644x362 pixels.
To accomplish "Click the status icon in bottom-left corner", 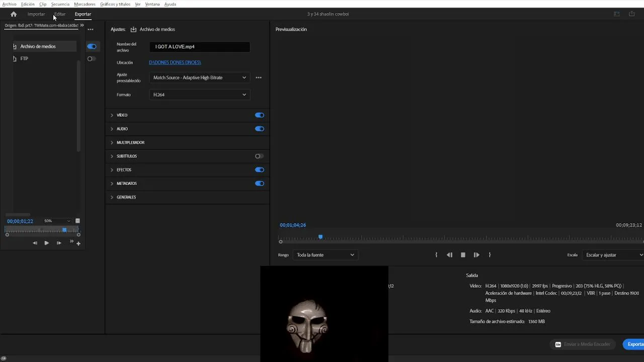I will (4, 358).
